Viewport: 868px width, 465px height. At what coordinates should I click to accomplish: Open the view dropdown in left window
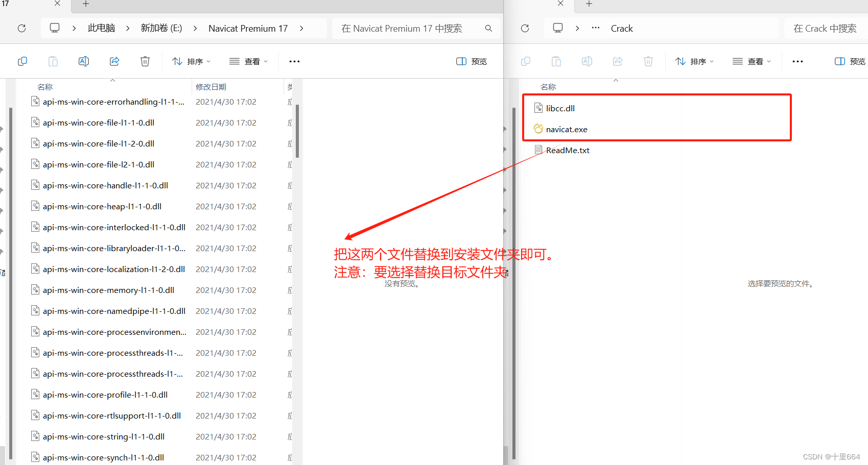pyautogui.click(x=248, y=61)
